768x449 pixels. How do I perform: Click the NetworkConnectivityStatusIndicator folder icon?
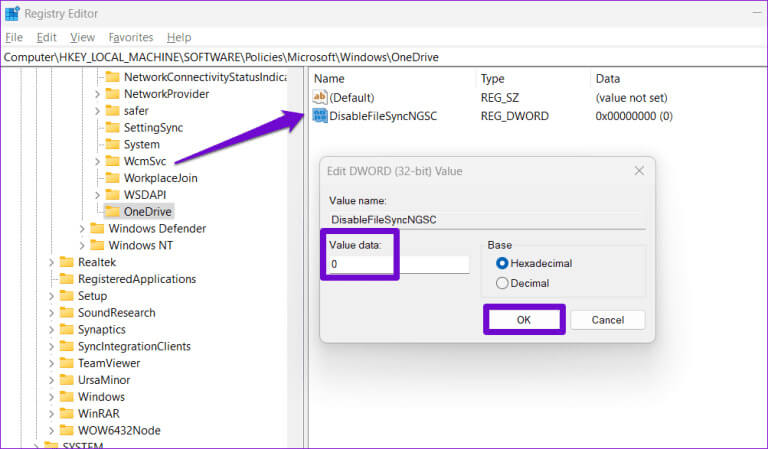point(113,77)
